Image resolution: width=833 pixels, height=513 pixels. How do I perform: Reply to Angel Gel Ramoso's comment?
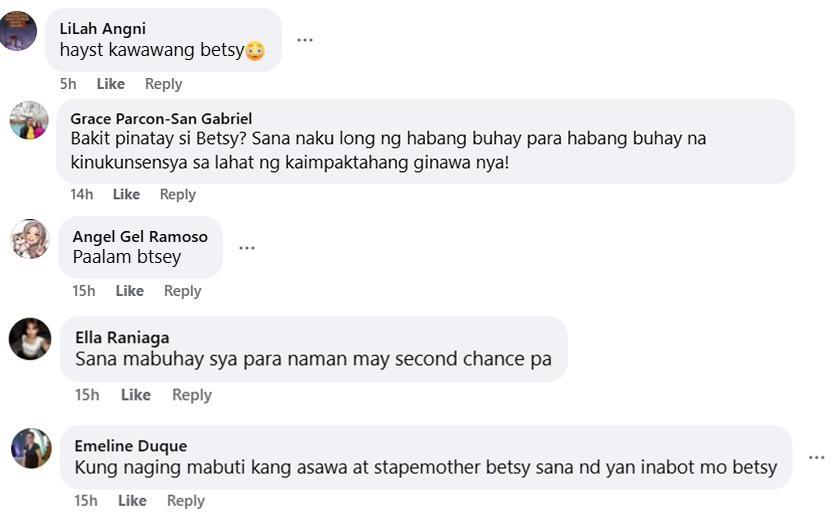tap(182, 291)
